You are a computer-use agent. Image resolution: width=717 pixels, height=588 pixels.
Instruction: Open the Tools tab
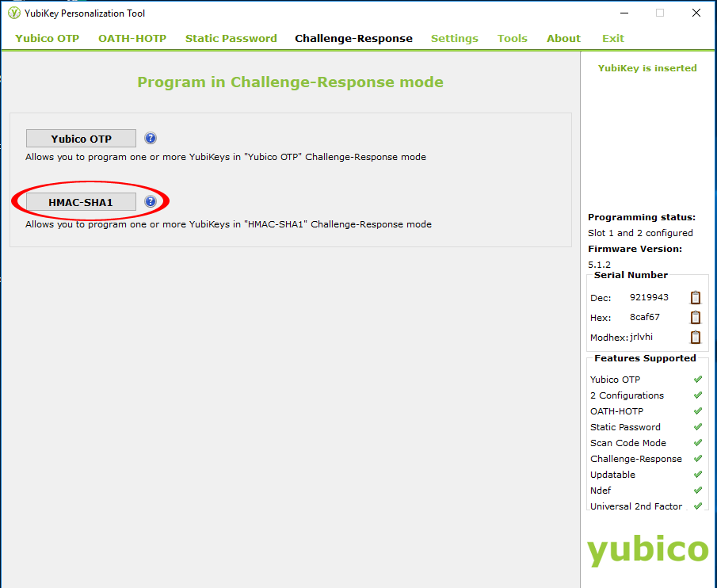point(512,38)
